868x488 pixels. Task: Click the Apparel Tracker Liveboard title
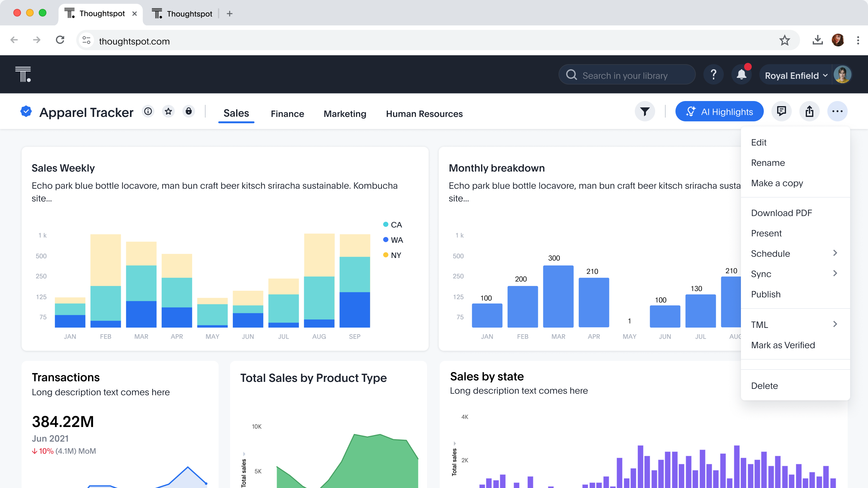(x=86, y=112)
